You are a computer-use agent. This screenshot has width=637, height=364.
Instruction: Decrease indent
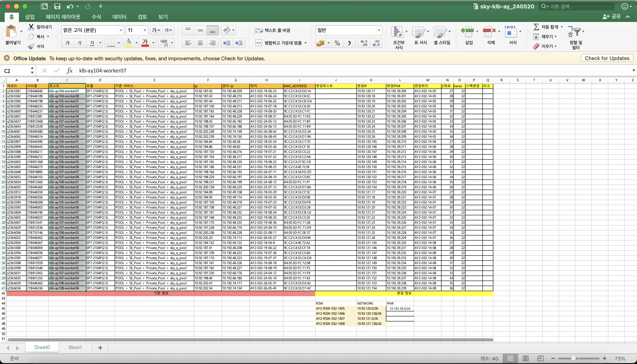(227, 43)
